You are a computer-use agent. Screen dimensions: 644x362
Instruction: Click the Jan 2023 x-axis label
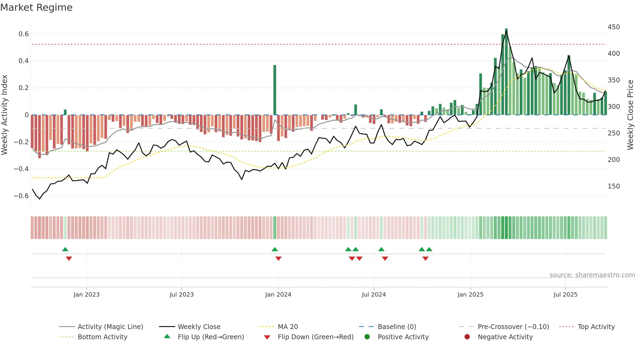click(87, 294)
